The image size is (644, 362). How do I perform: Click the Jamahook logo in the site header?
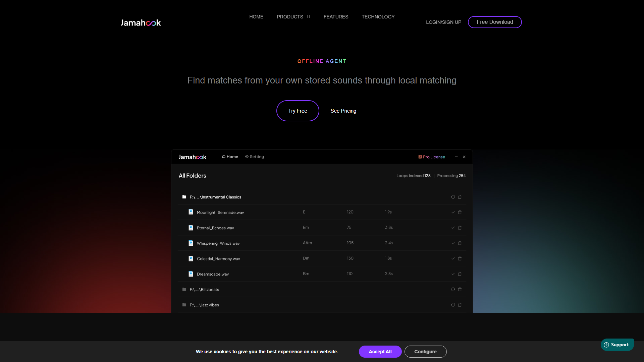click(141, 22)
